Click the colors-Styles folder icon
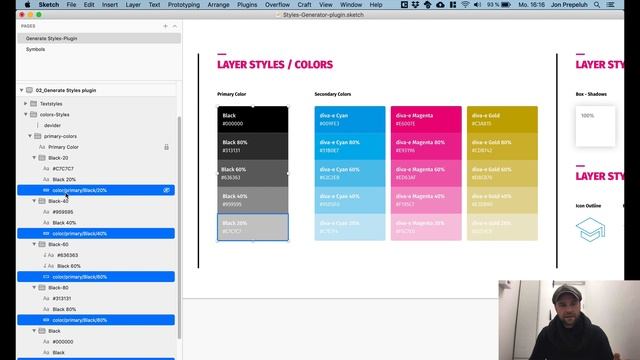The width and height of the screenshot is (640, 360). [x=33, y=115]
